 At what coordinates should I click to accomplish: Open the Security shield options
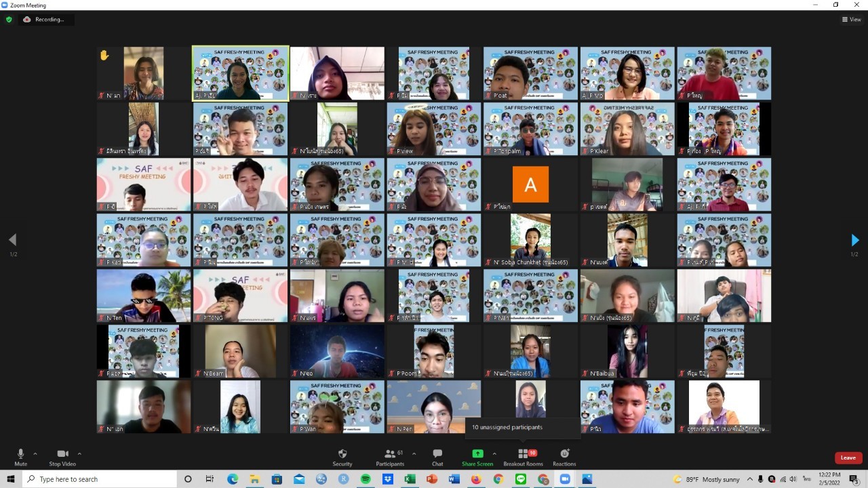[x=342, y=457]
